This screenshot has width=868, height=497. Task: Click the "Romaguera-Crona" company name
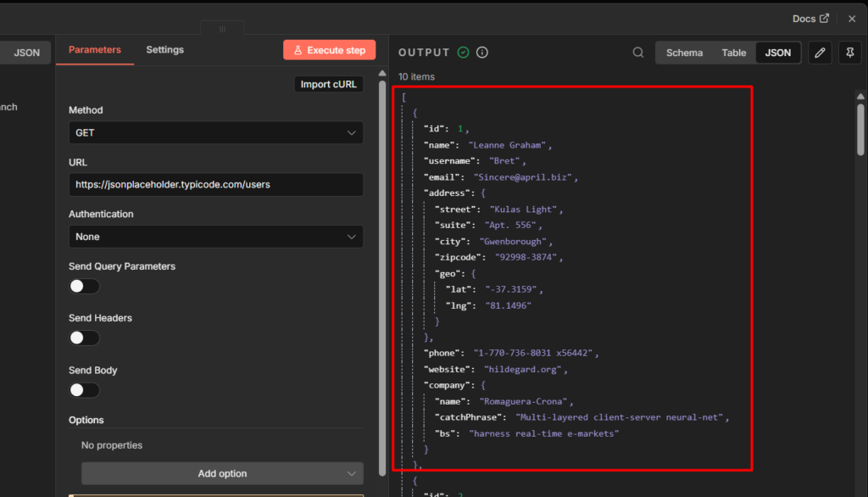click(x=523, y=402)
